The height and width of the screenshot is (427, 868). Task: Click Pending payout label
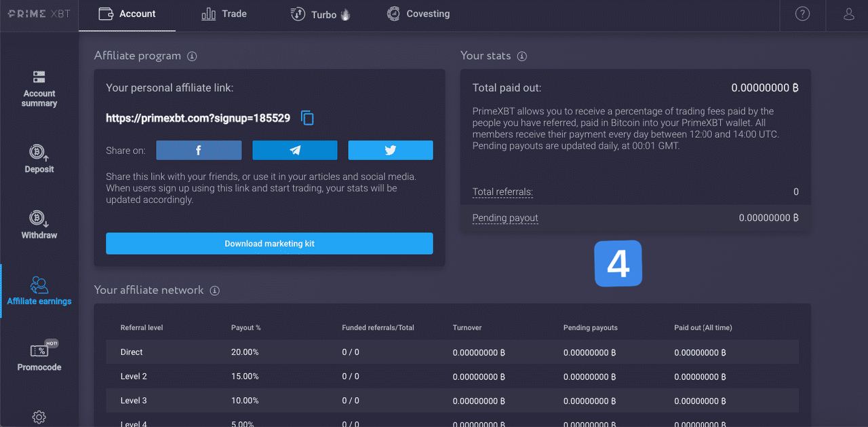click(x=505, y=218)
